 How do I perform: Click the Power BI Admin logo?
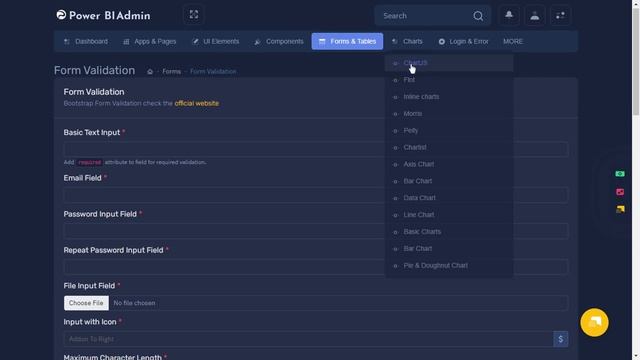[103, 16]
